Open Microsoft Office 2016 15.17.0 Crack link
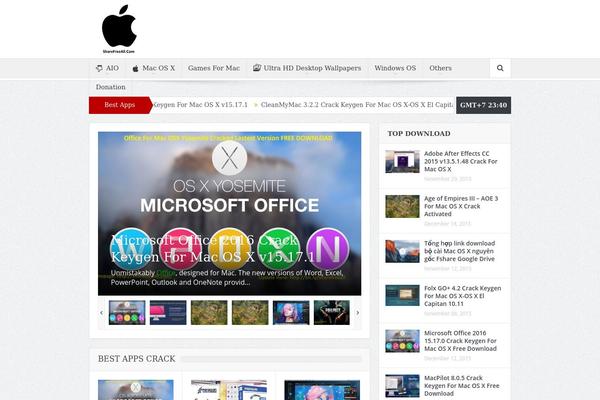 460,341
